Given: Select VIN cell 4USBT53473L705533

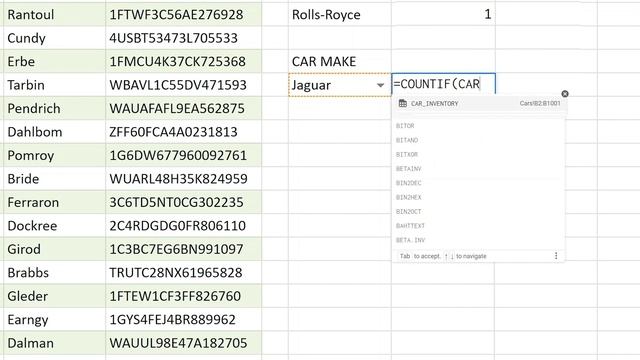Looking at the screenshot, I should [x=184, y=38].
